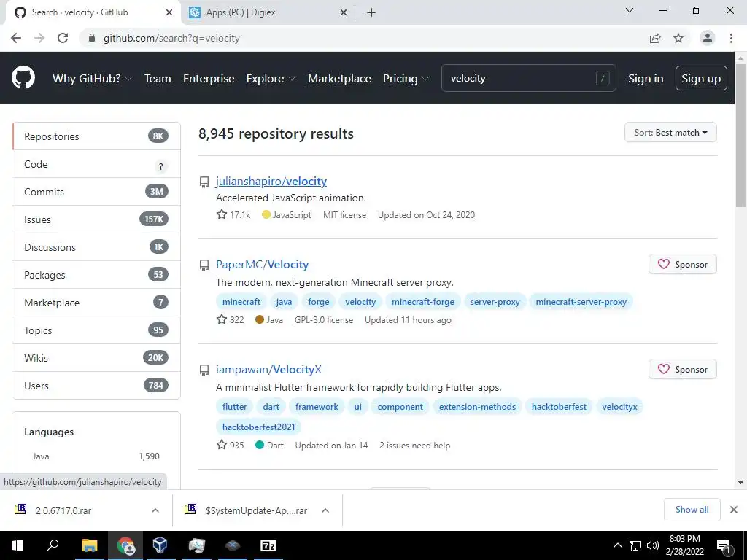Bookmark page with the star icon
The image size is (747, 560).
[678, 38]
